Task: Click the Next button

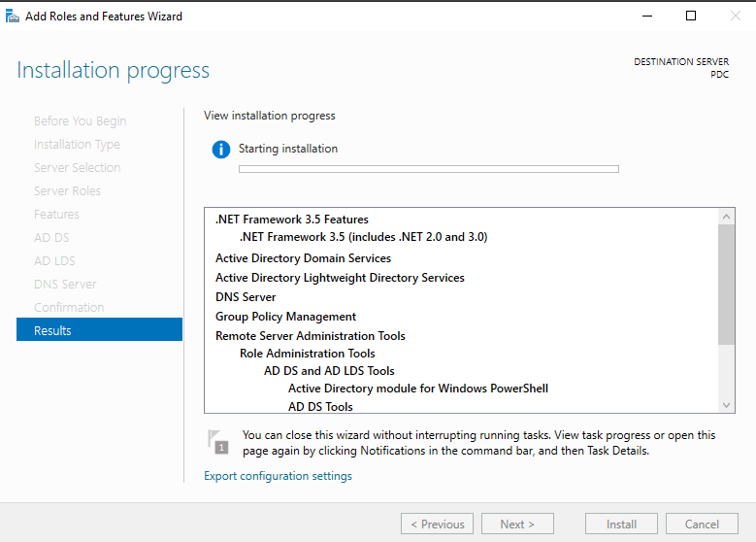Action: (x=517, y=524)
